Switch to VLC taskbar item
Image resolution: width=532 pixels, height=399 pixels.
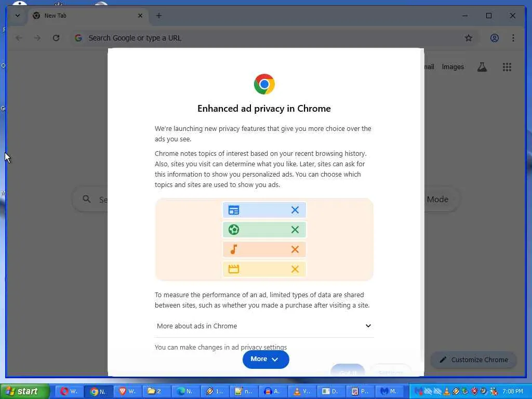point(302,391)
